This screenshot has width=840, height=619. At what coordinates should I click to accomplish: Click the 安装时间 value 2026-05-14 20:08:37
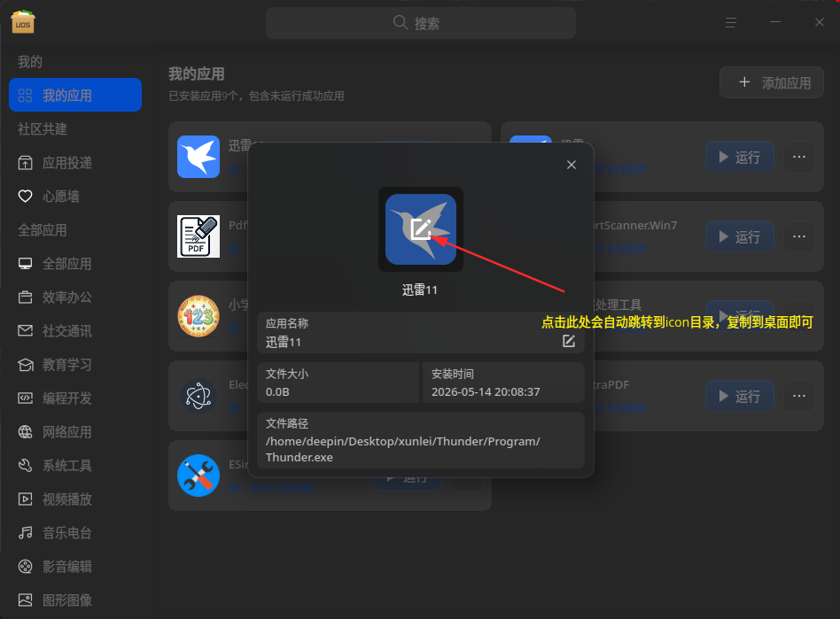[486, 392]
